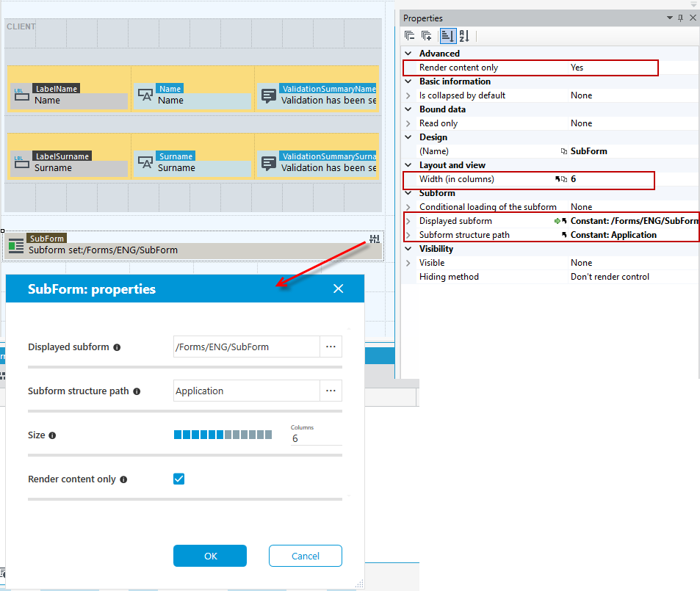
Task: Click the Displayed subform path input field
Action: point(246,347)
